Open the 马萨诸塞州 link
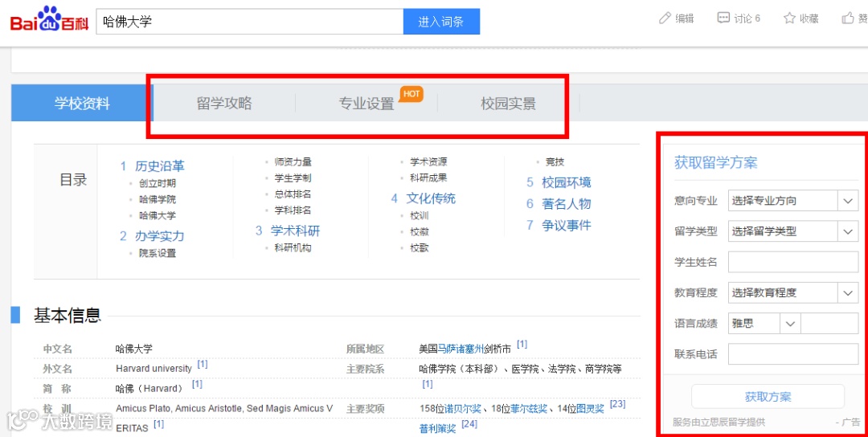Screen dimensions: 868x437 (461, 349)
